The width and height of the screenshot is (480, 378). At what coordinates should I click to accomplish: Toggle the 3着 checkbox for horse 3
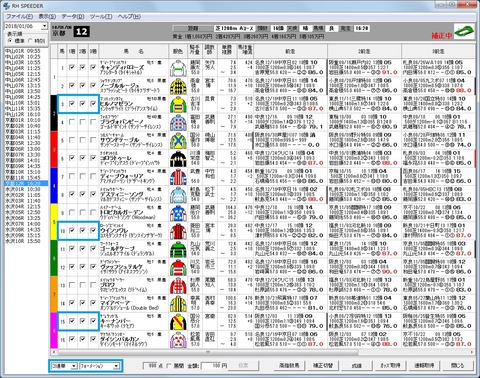(93, 104)
